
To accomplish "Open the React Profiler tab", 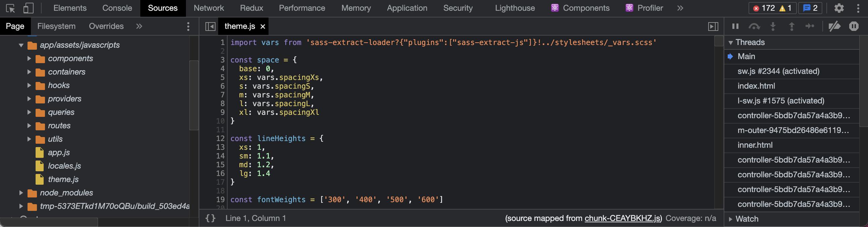I will coord(644,8).
